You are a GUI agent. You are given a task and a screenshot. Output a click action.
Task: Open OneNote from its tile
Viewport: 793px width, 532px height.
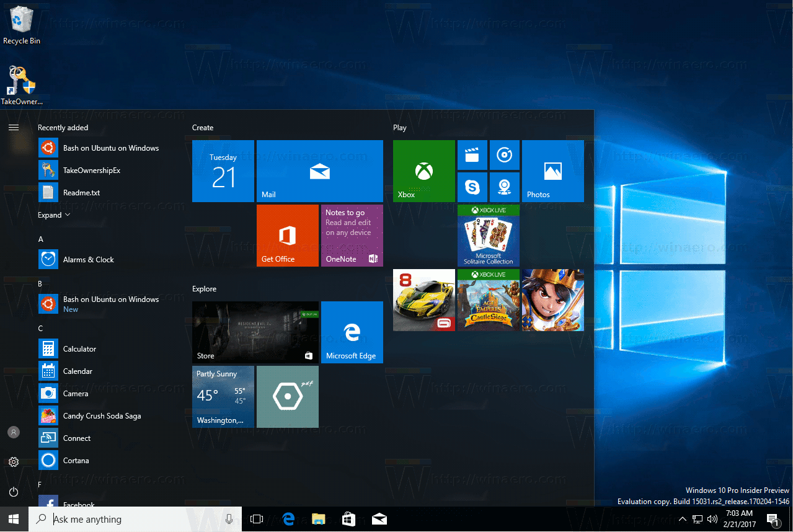click(x=352, y=236)
